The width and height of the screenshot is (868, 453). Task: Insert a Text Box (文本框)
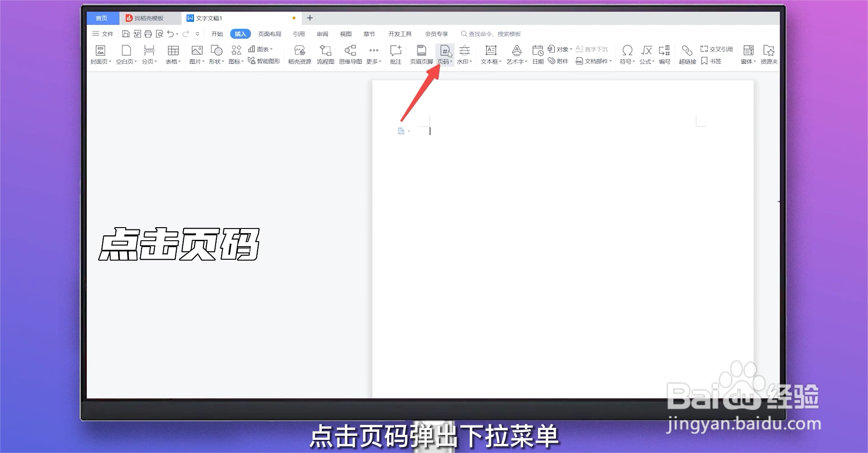click(491, 55)
